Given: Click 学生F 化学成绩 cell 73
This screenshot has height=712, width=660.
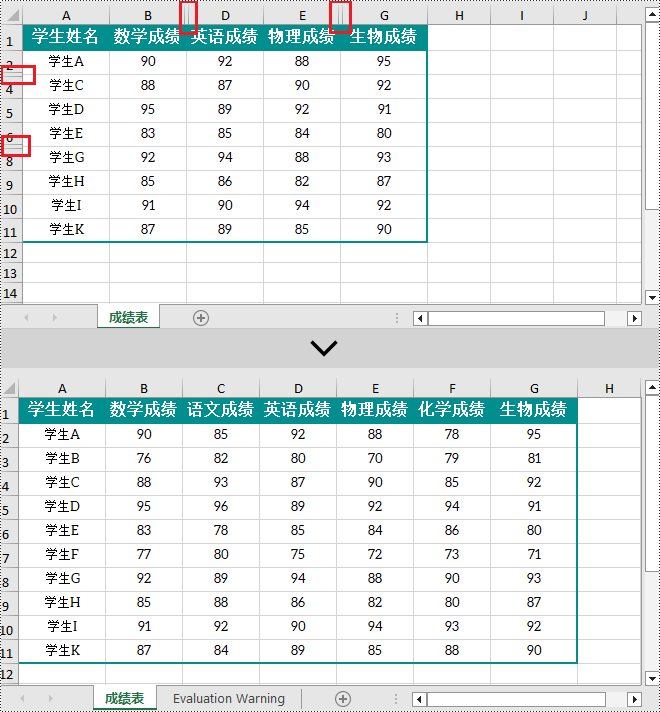Looking at the screenshot, I should pyautogui.click(x=452, y=554).
